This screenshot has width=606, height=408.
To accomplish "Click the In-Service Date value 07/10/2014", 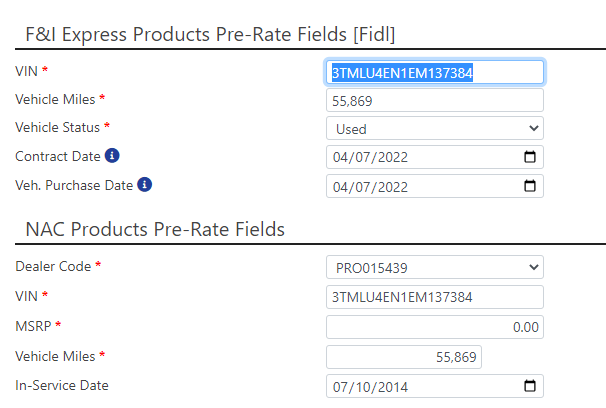I will click(370, 387).
